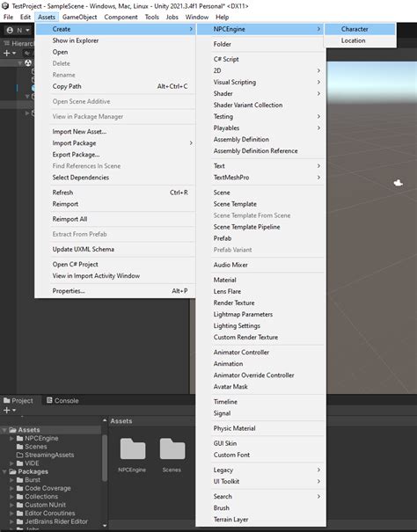The width and height of the screenshot is (417, 532).
Task: Open the account dropdown in the Unity toolbar
Action: (18, 30)
